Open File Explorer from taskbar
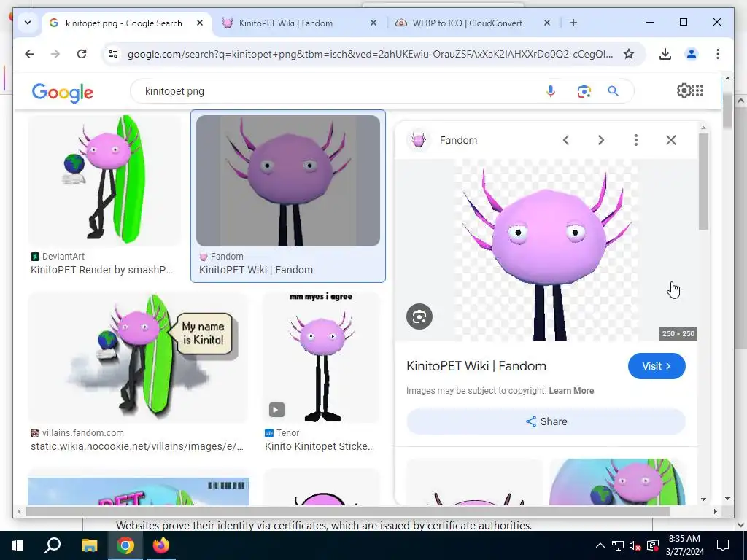The width and height of the screenshot is (747, 560). tap(89, 545)
